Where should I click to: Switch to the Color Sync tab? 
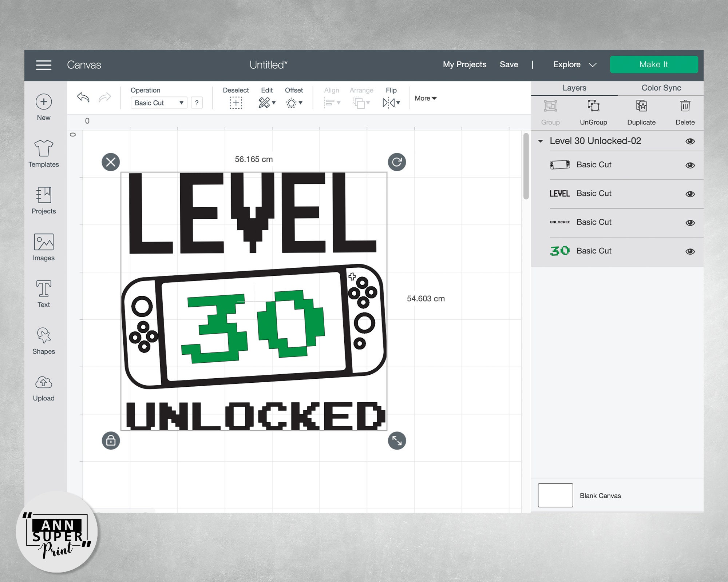point(661,88)
